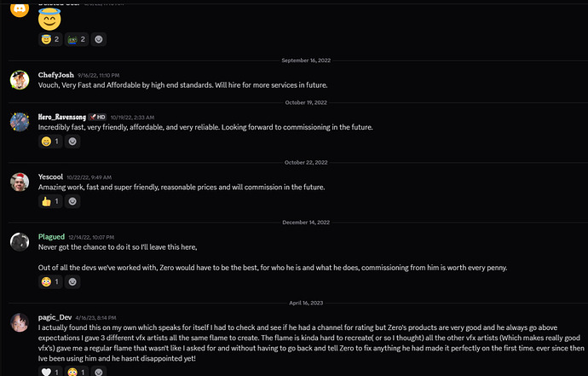This screenshot has height=376, width=588.
Task: Click Hero_Ravensong username
Action: coord(62,117)
